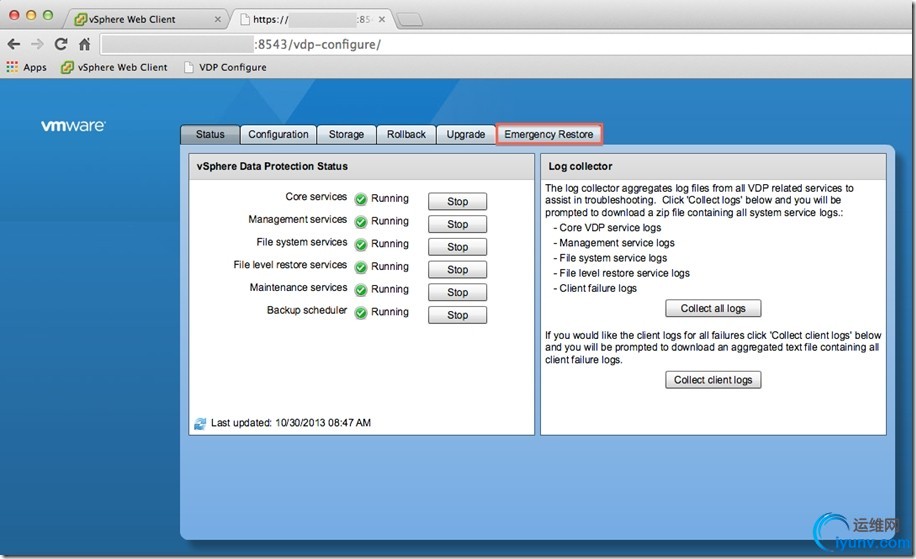The width and height of the screenshot is (916, 559).
Task: Click 'Management services' label
Action: 297,220
